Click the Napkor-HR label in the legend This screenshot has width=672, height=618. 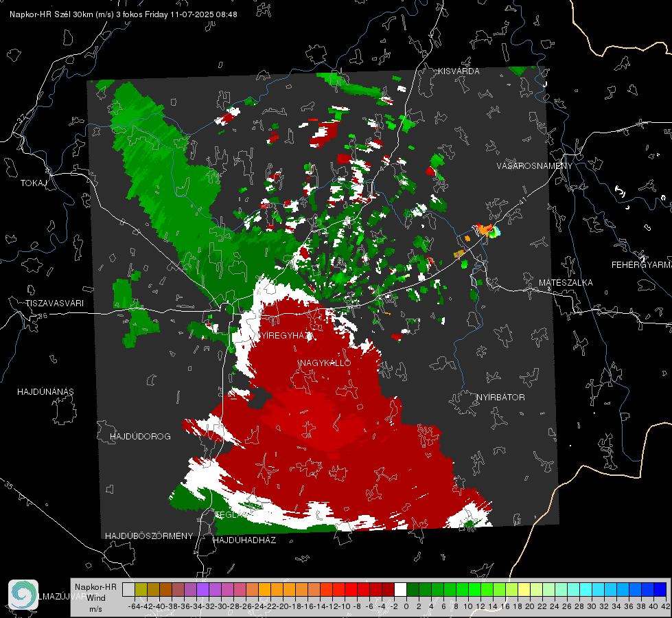[95, 587]
